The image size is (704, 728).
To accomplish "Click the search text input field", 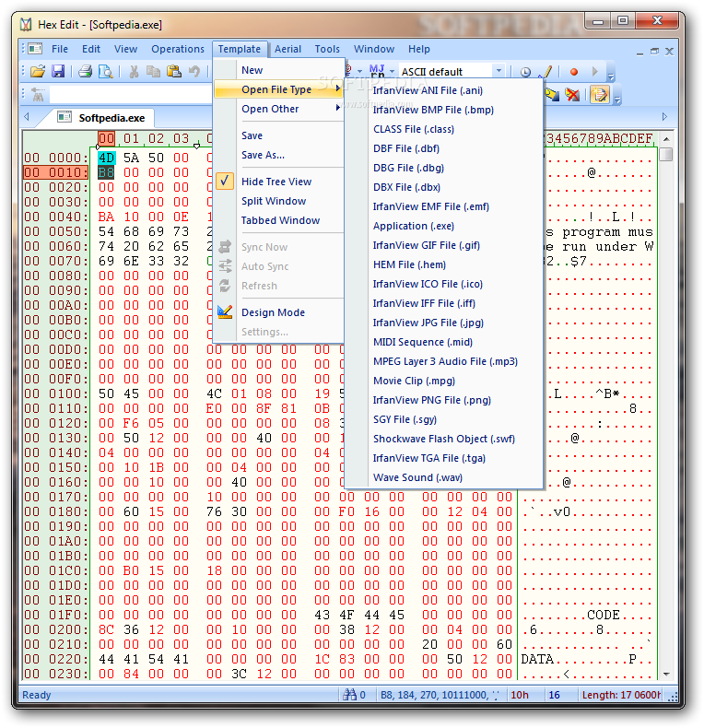I will tap(130, 95).
